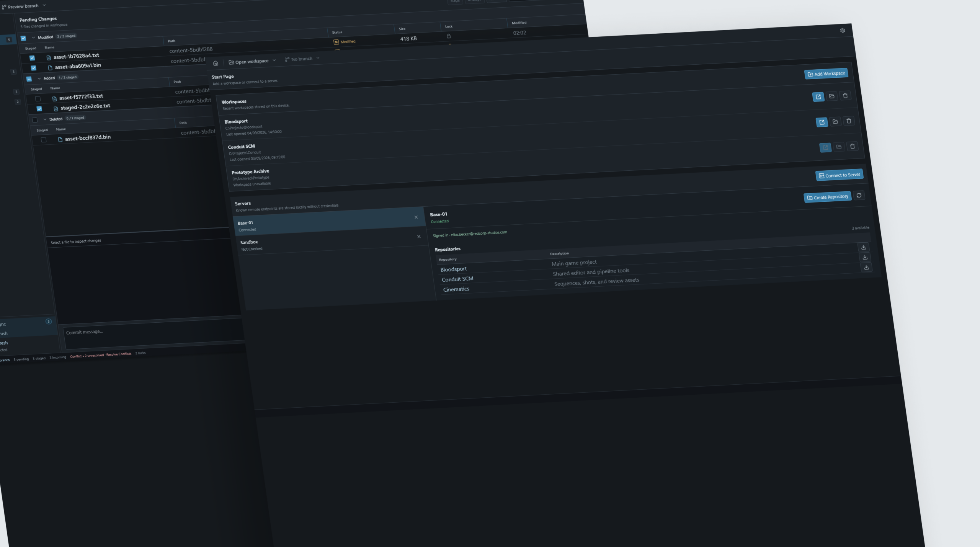Show the Conduit SCM workspace folder
Image resolution: width=980 pixels, height=547 pixels.
point(835,121)
